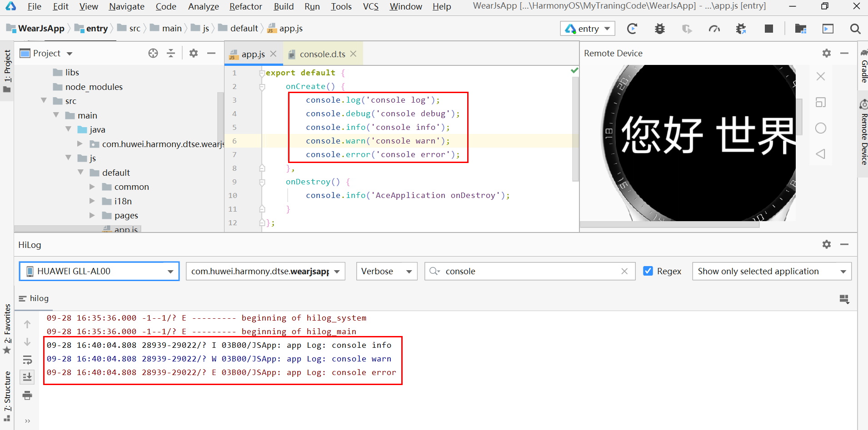
Task: Open the Project view dropdown arrow
Action: point(70,54)
